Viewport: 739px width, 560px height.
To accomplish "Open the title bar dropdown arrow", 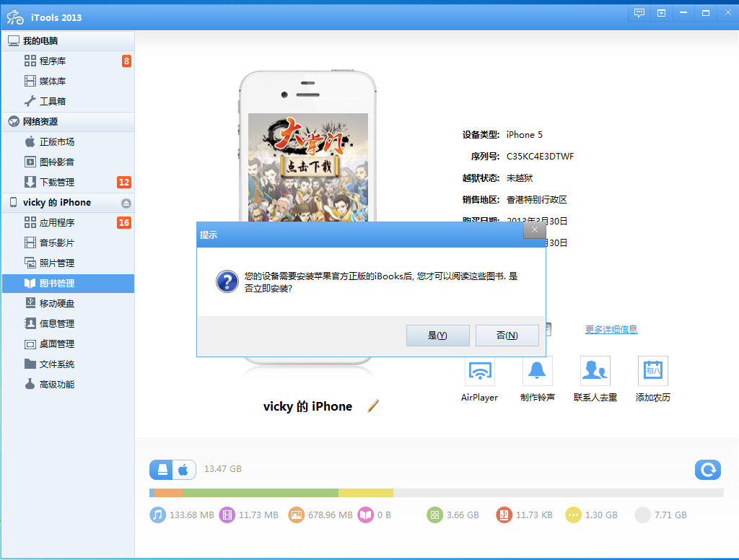I will pos(661,12).
